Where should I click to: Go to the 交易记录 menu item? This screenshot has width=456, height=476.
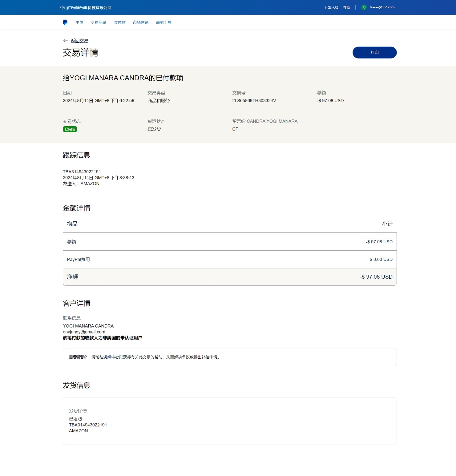pyautogui.click(x=98, y=22)
